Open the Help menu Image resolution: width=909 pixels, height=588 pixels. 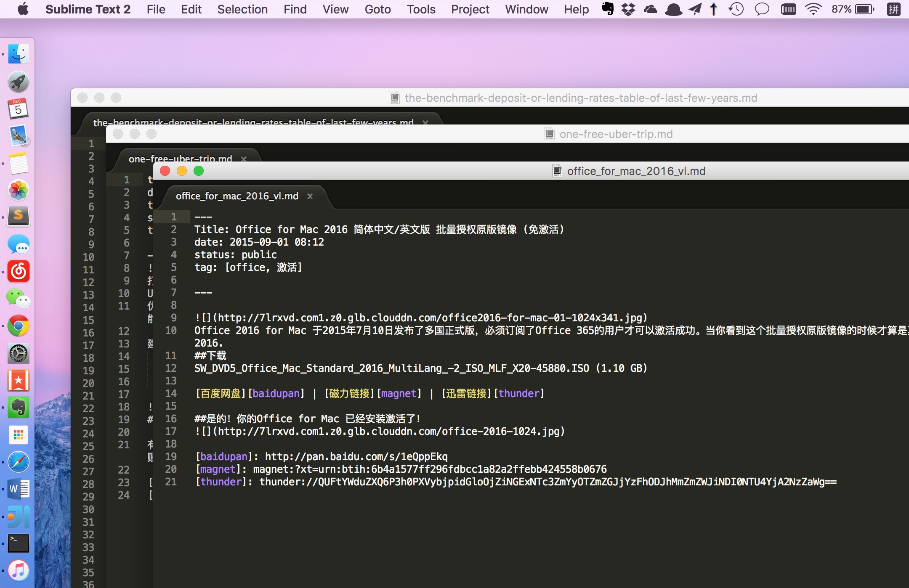click(576, 9)
